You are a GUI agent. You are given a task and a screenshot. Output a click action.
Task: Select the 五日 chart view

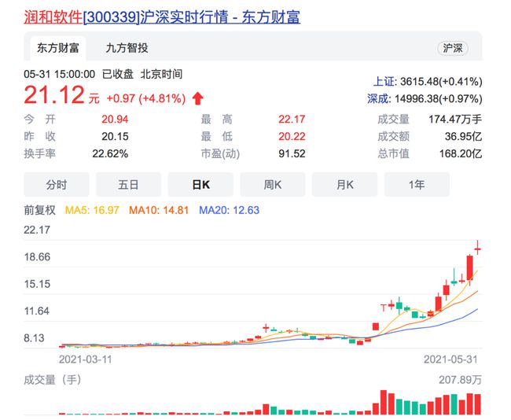(x=128, y=185)
